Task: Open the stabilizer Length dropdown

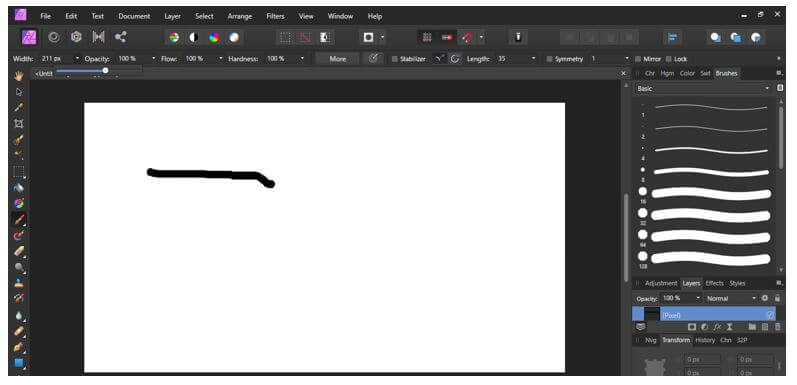Action: point(533,59)
